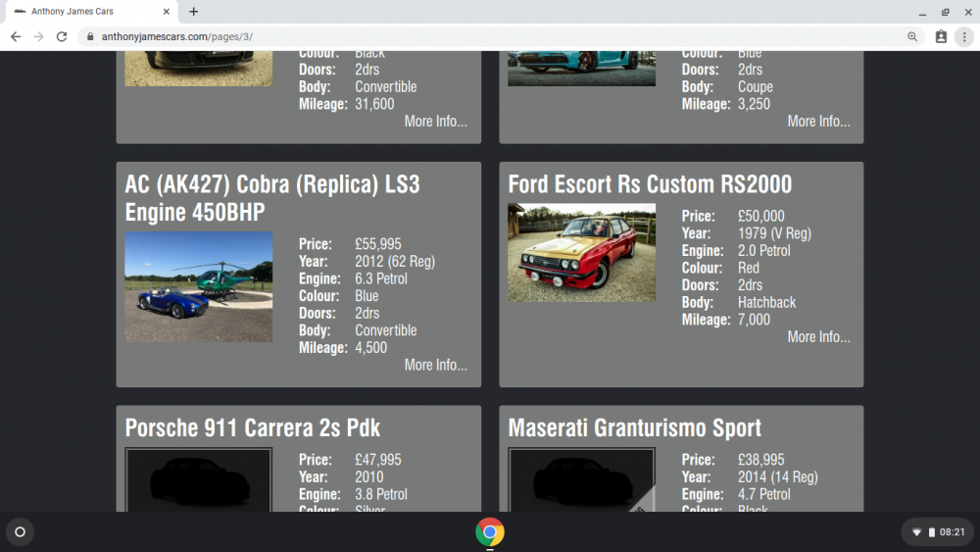Open More Info for the Blue Coupe car

[x=818, y=122]
